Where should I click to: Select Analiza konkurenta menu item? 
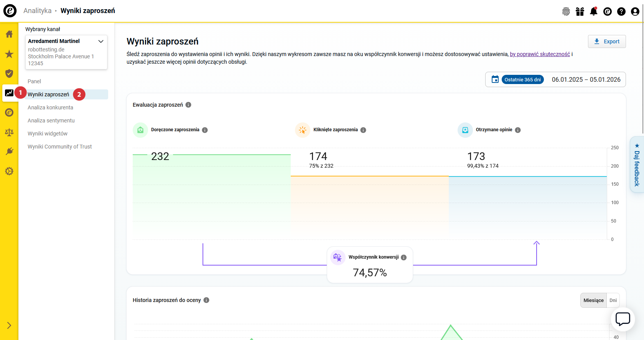point(50,107)
